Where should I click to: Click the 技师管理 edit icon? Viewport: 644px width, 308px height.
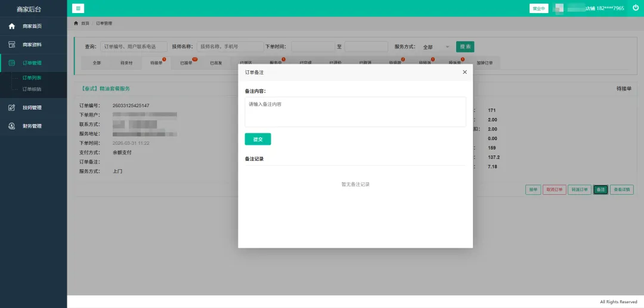(x=11, y=108)
